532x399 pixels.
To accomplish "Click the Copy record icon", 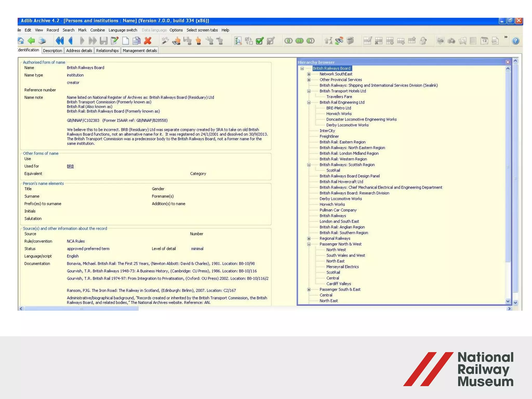I will click(x=136, y=41).
